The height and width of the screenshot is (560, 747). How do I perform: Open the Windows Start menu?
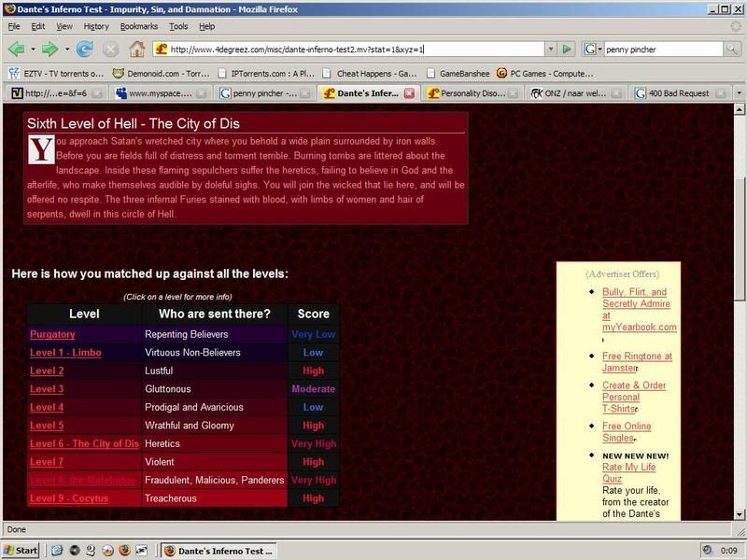[x=21, y=550]
